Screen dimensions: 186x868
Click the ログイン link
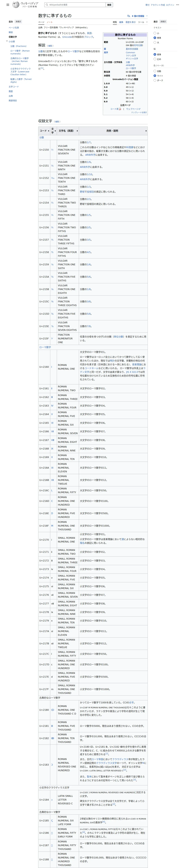pyautogui.click(x=170, y=5)
